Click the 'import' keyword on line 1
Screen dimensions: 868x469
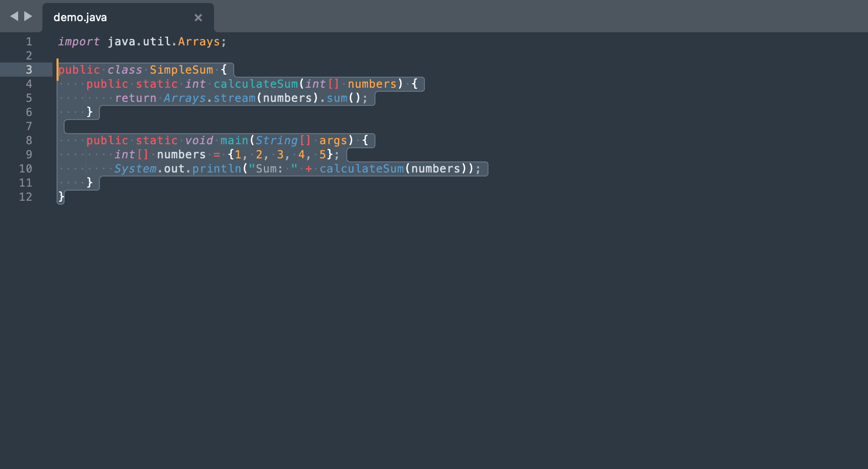click(79, 42)
